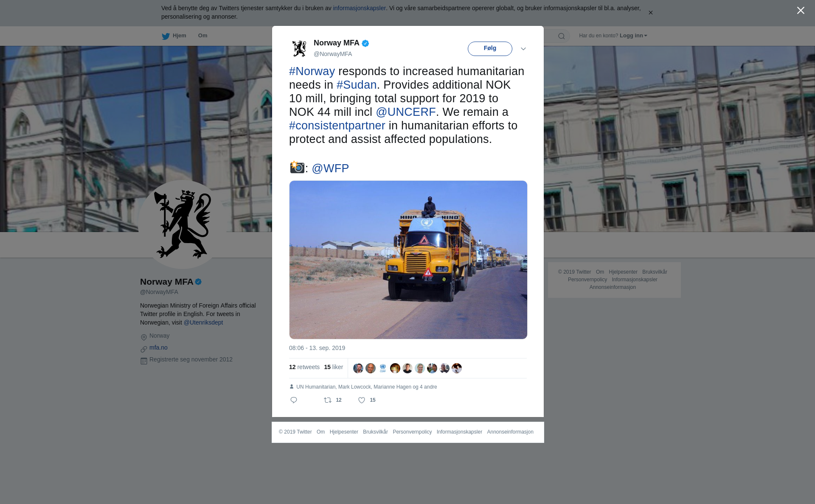Image resolution: width=815 pixels, height=504 pixels.
Task: Open Bruksvilkår in right sidebar footer
Action: pos(655,272)
